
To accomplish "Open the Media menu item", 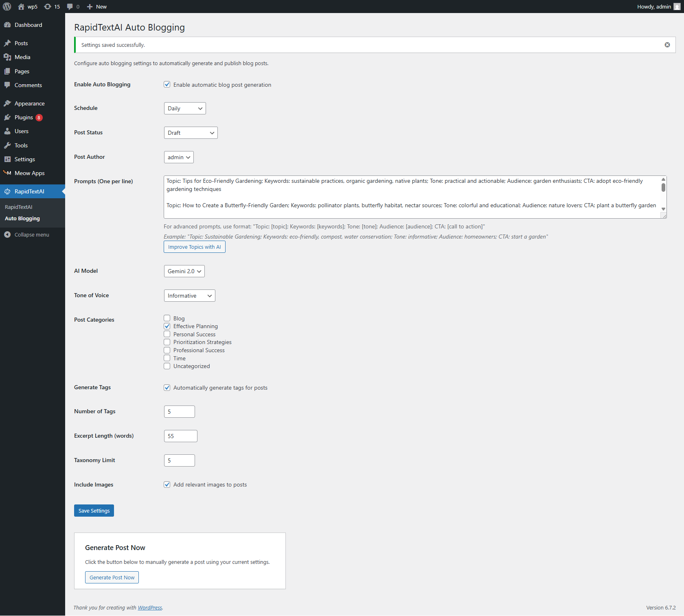I will (33, 57).
